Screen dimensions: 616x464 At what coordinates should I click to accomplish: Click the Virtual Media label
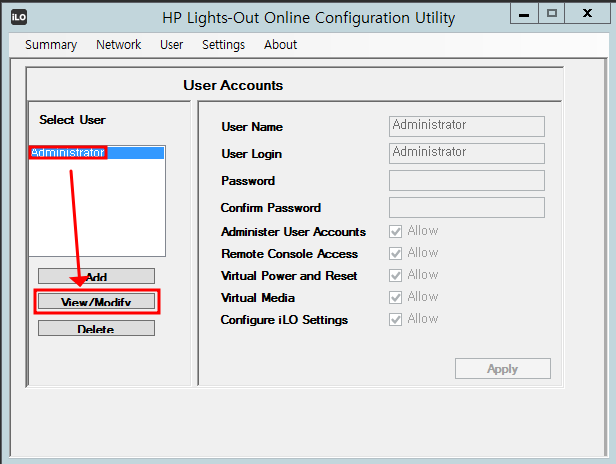click(x=258, y=298)
